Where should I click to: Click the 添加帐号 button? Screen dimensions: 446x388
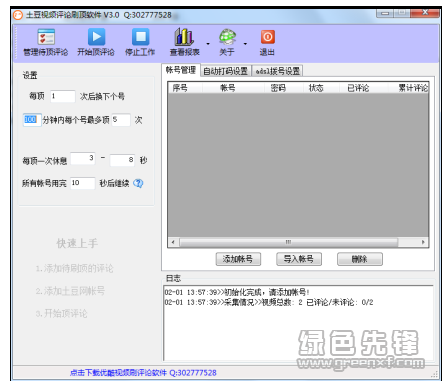pyautogui.click(x=238, y=259)
